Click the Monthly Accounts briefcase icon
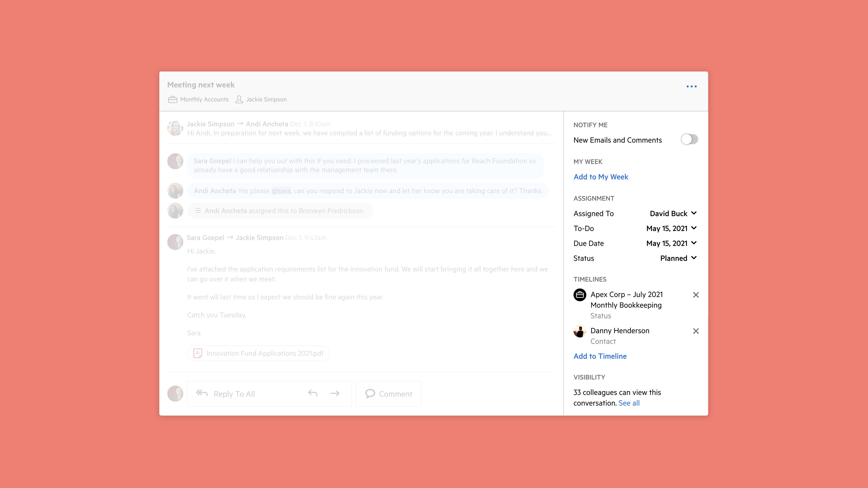Image resolution: width=868 pixels, height=488 pixels. [x=172, y=100]
